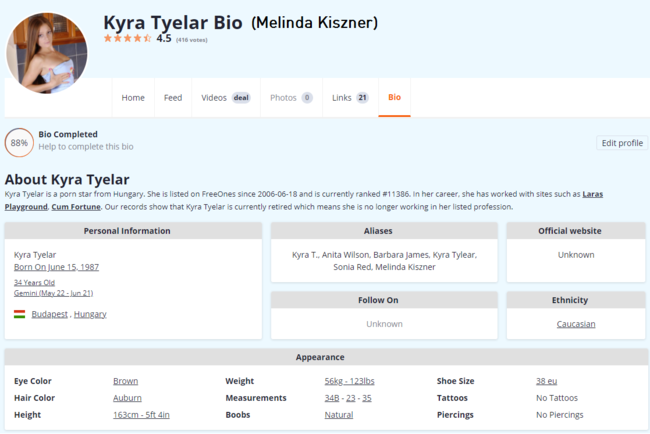Click the '(416 votes)' text

(192, 40)
